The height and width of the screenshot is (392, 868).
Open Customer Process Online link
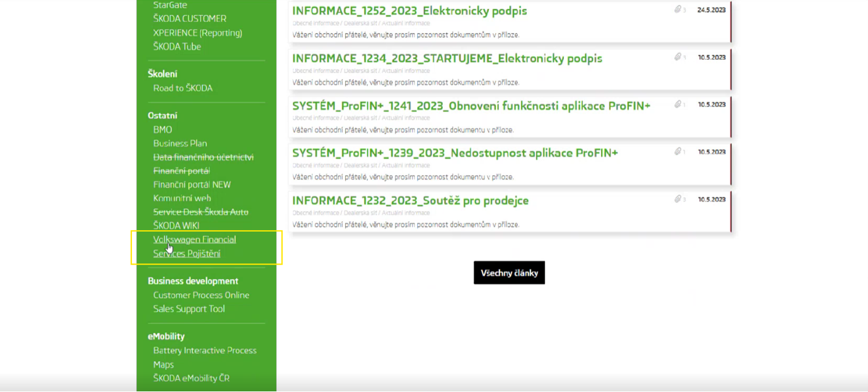click(x=201, y=295)
